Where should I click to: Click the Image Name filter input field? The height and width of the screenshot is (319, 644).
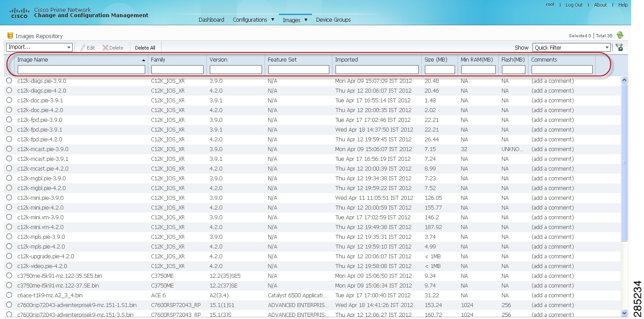coord(81,69)
